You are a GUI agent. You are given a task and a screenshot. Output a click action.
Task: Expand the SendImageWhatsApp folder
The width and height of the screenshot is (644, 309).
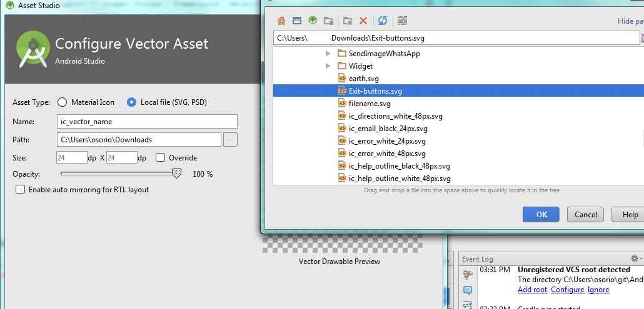(x=328, y=53)
